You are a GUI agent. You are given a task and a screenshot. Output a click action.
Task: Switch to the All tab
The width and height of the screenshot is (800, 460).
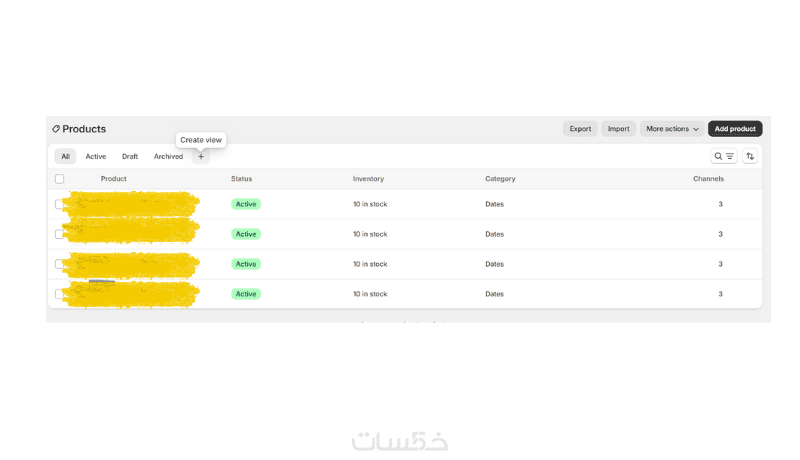coord(65,157)
